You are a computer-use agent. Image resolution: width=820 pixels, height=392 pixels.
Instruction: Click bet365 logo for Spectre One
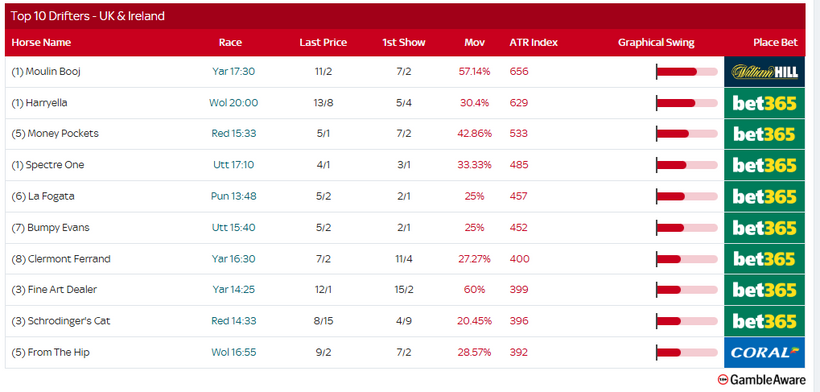click(x=765, y=165)
